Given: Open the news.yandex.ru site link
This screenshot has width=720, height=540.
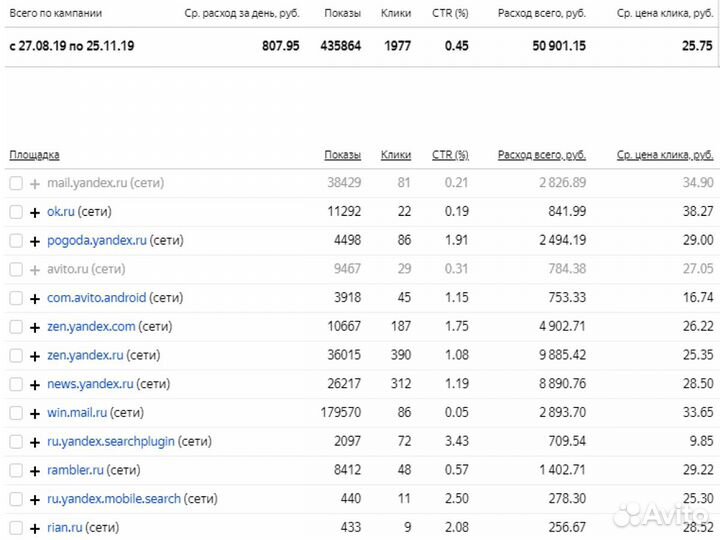Looking at the screenshot, I should coord(90,384).
